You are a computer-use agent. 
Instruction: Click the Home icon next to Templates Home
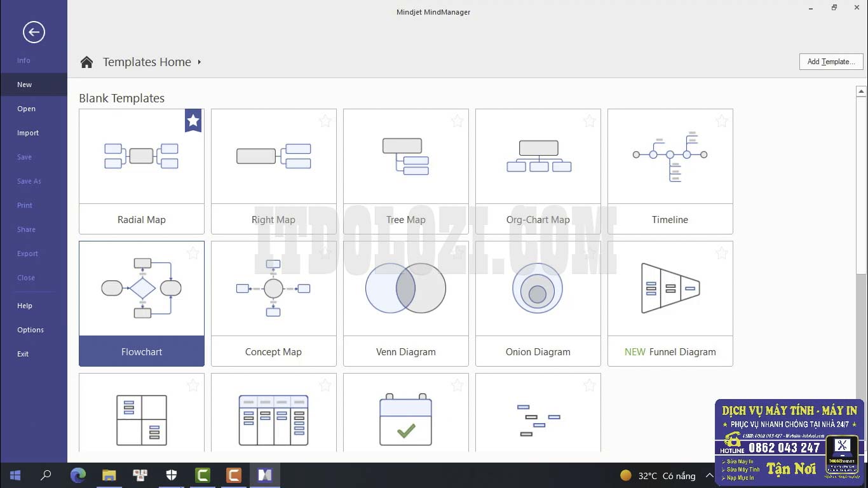pos(86,62)
